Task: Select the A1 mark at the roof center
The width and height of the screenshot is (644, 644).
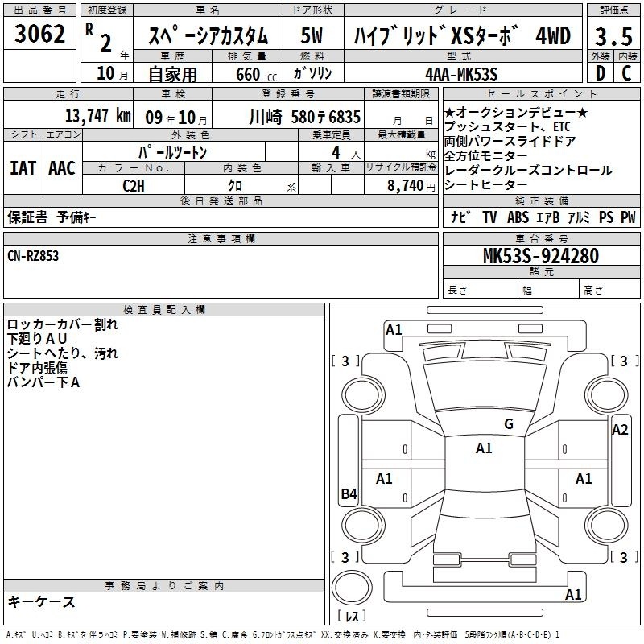Action: (x=484, y=448)
